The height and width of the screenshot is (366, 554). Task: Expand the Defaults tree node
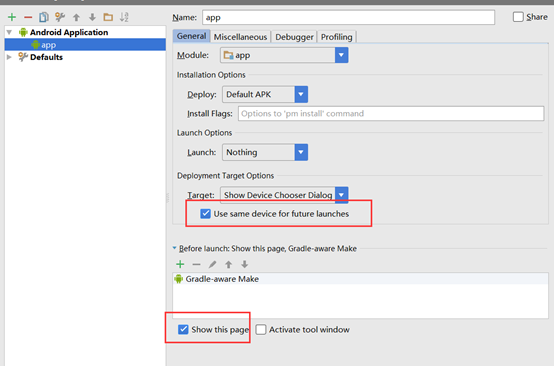pos(9,57)
